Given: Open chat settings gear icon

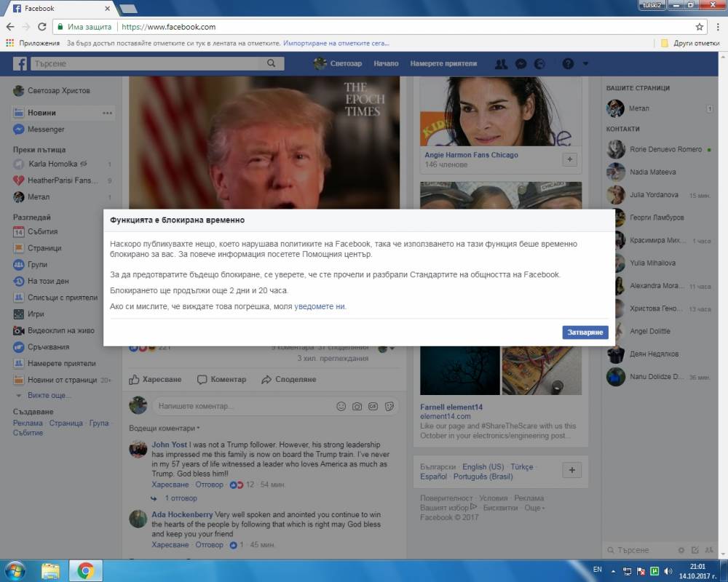Looking at the screenshot, I should tap(681, 550).
